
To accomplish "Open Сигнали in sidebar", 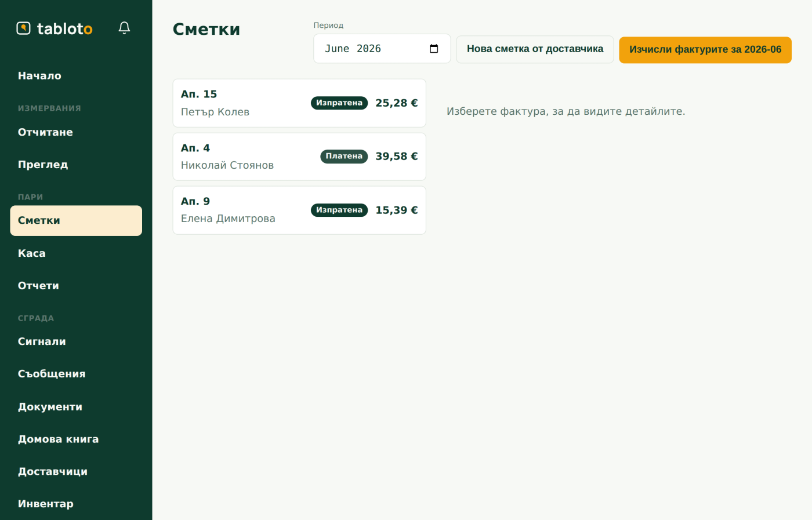I will pos(76,341).
